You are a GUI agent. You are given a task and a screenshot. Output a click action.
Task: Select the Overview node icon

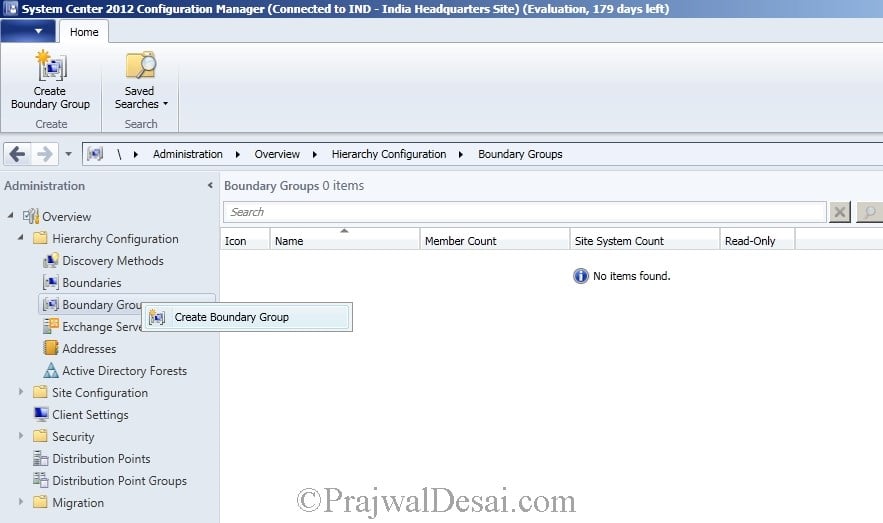point(30,216)
